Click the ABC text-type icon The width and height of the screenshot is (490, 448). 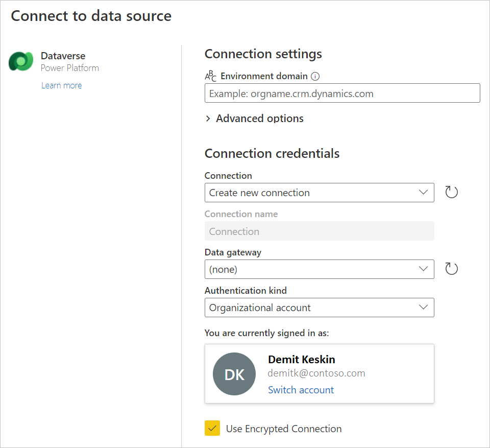point(211,77)
